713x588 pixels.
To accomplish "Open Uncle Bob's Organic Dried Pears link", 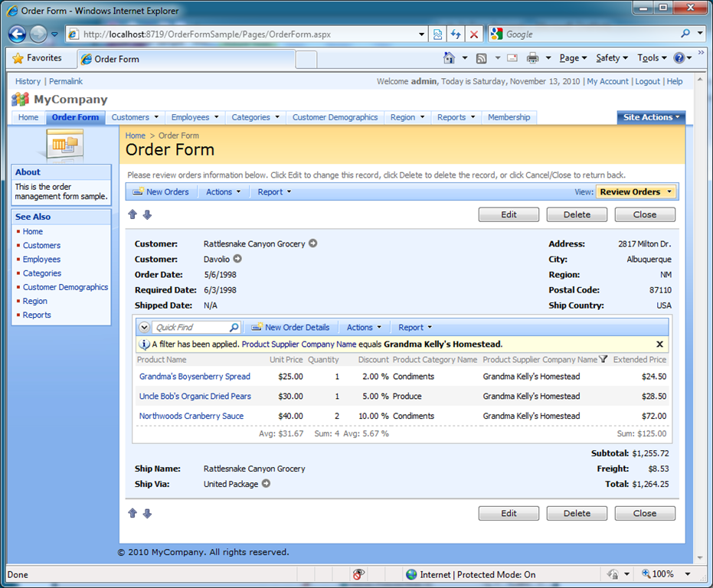I will [x=195, y=396].
